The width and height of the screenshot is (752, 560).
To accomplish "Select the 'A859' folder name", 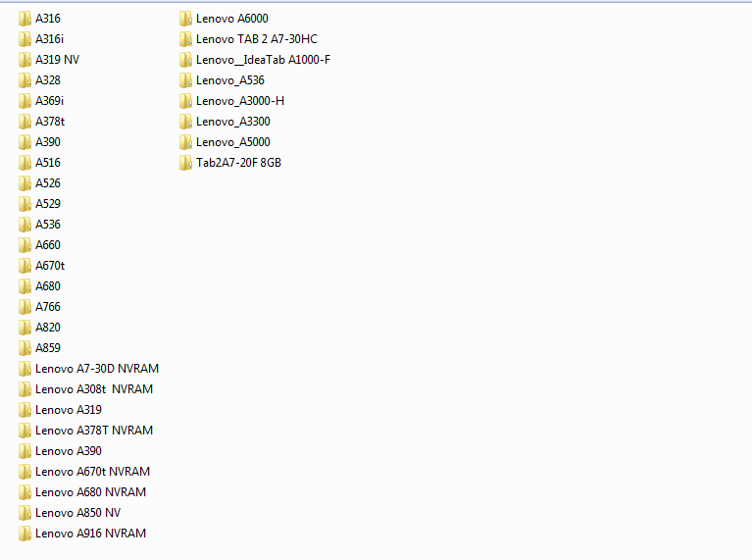I will (x=48, y=348).
